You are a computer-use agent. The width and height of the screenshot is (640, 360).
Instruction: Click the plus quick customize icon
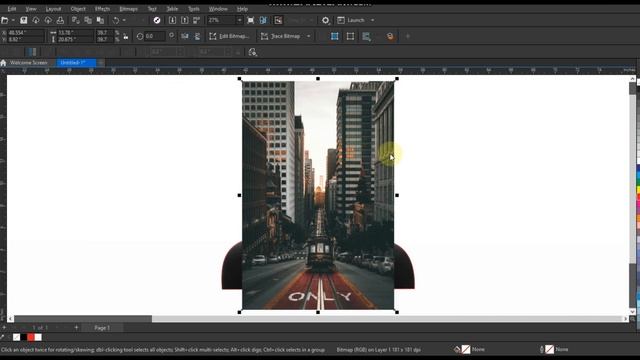click(x=407, y=36)
